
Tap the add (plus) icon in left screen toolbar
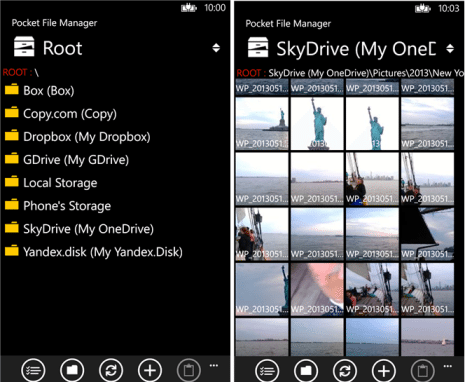150,370
